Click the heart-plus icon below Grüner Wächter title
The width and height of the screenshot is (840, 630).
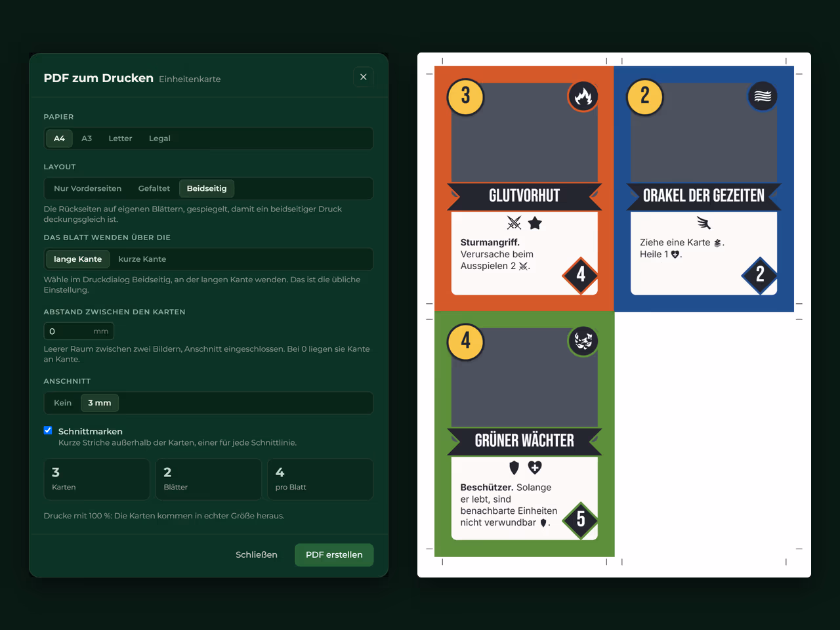coord(535,468)
